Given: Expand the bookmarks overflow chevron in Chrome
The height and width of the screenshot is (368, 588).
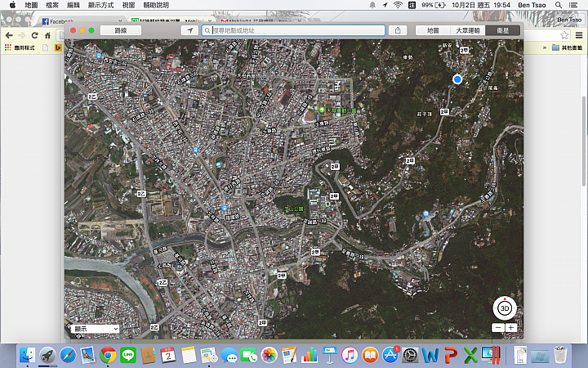Looking at the screenshot, I should point(544,47).
